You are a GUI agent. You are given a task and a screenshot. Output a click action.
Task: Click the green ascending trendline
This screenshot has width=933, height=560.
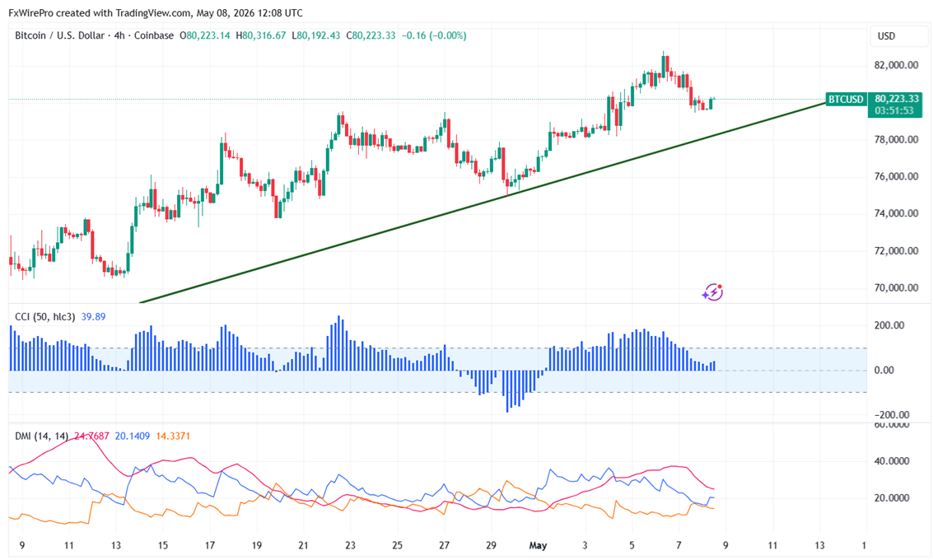tap(482, 203)
